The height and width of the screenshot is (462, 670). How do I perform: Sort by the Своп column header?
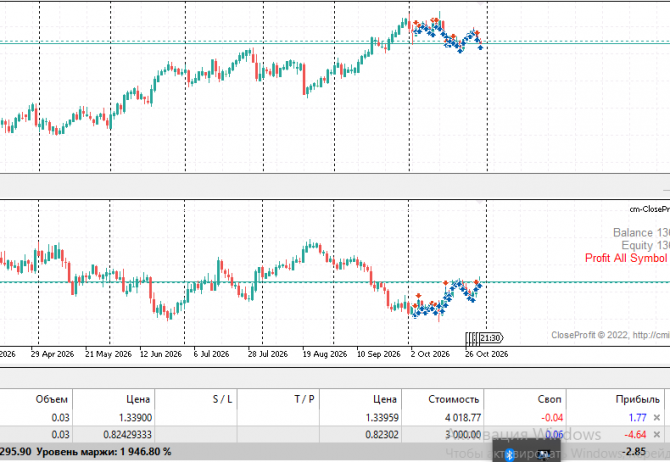(549, 399)
